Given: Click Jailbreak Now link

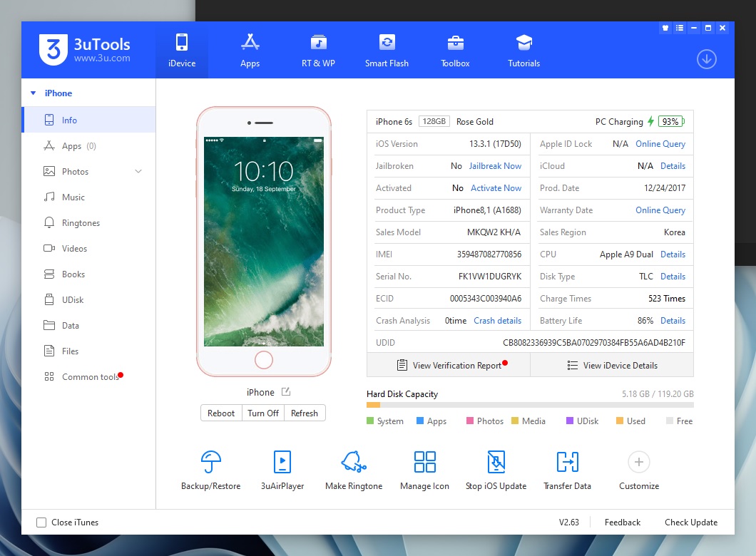Looking at the screenshot, I should pyautogui.click(x=495, y=166).
